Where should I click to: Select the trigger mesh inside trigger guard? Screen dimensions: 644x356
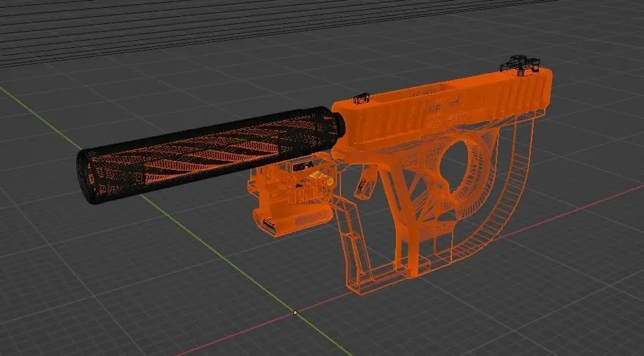click(x=365, y=182)
